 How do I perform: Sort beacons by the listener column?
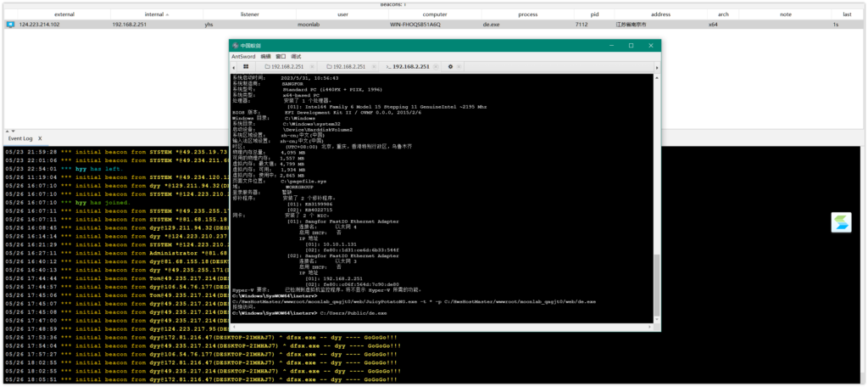click(x=250, y=14)
